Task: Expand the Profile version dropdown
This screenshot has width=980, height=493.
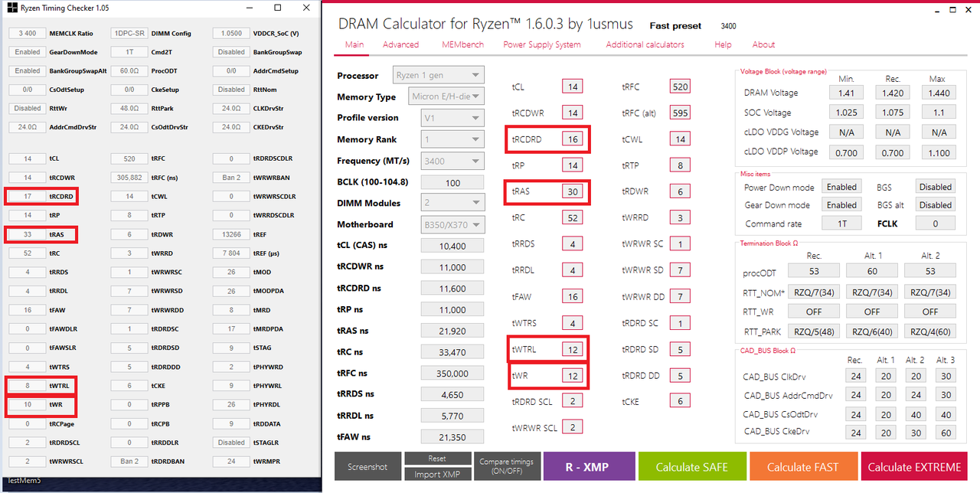Action: click(x=452, y=118)
